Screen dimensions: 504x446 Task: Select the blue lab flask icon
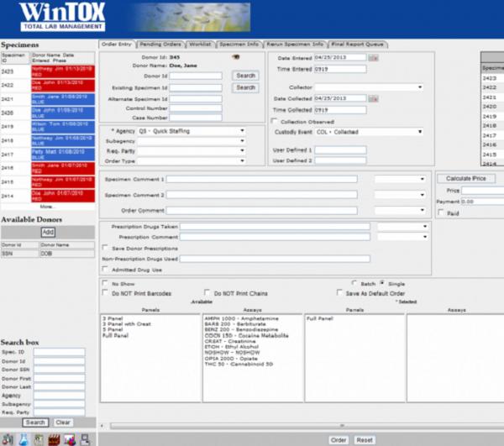24,439
